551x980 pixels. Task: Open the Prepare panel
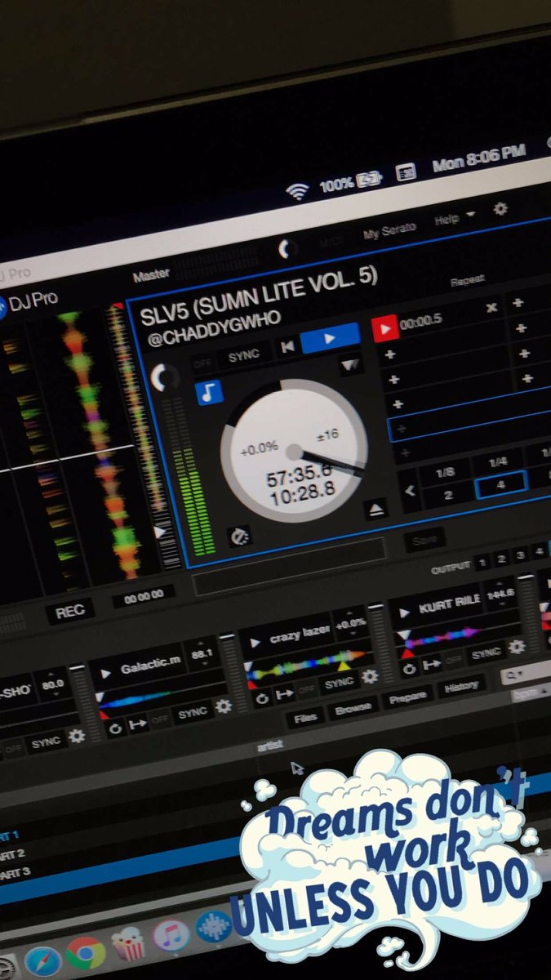(407, 697)
